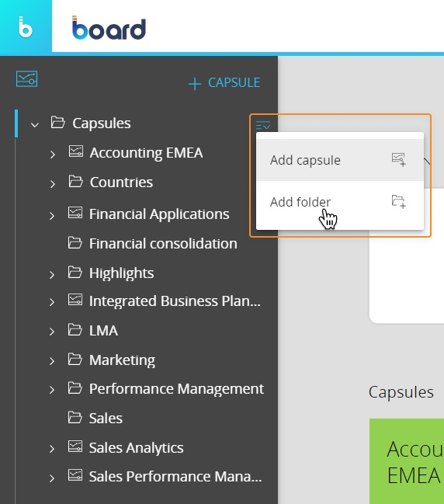The height and width of the screenshot is (504, 444).
Task: Expand the Performance Management folder
Action: pos(52,390)
